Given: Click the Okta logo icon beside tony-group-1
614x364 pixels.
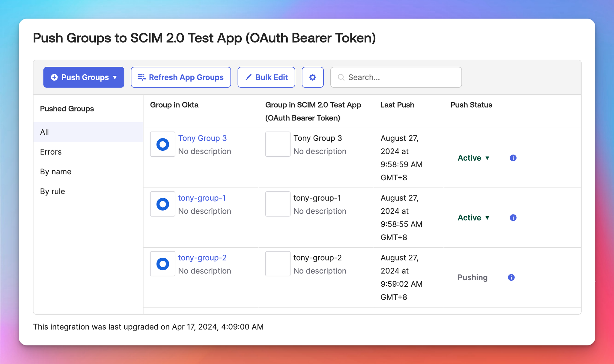Looking at the screenshot, I should [x=163, y=204].
